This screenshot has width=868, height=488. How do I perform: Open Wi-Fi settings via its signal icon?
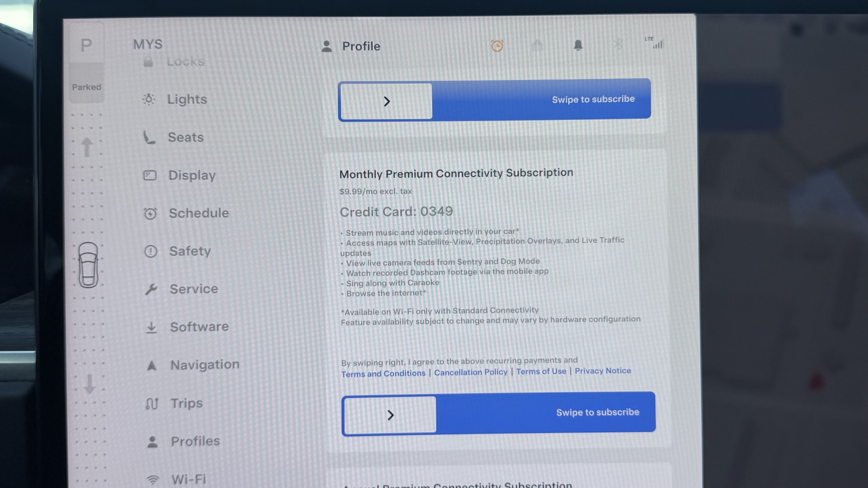[153, 479]
